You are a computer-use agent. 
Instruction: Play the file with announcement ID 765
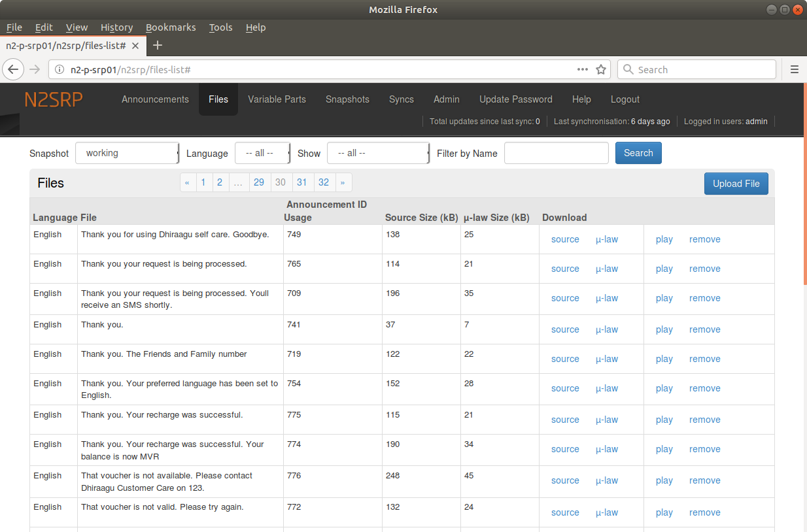pyautogui.click(x=664, y=269)
